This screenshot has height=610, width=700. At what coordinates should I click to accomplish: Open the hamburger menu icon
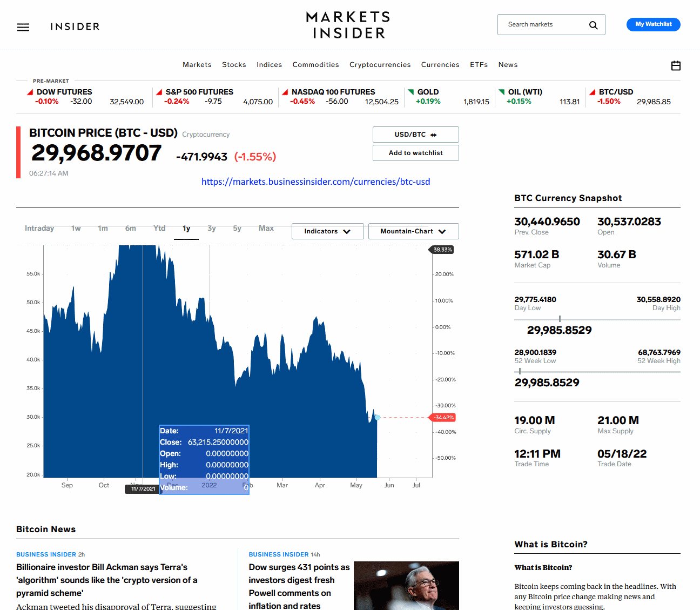point(23,27)
